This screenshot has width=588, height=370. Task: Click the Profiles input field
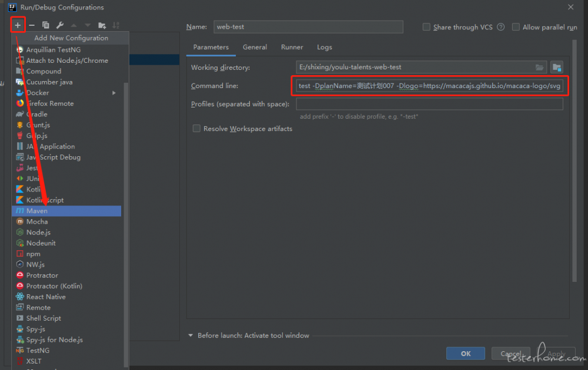pyautogui.click(x=430, y=104)
